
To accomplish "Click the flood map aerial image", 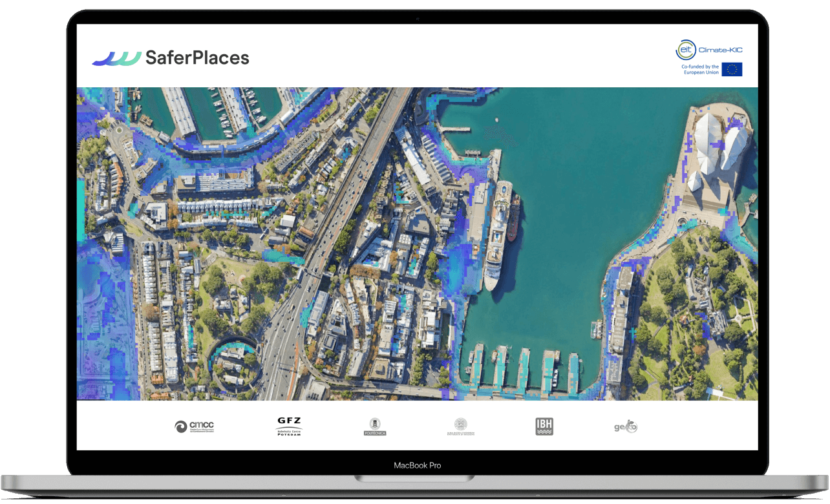I will tap(417, 244).
